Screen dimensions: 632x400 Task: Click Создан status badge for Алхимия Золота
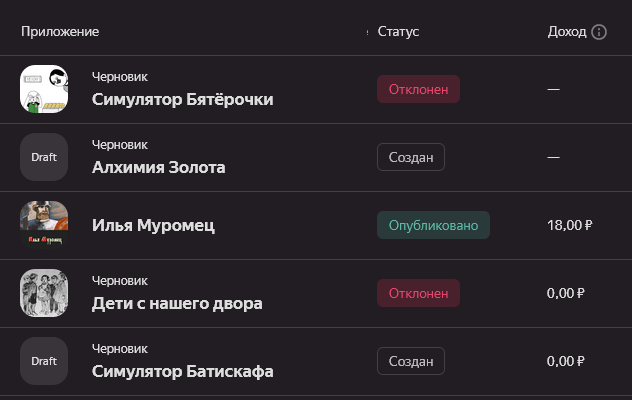[x=410, y=157]
